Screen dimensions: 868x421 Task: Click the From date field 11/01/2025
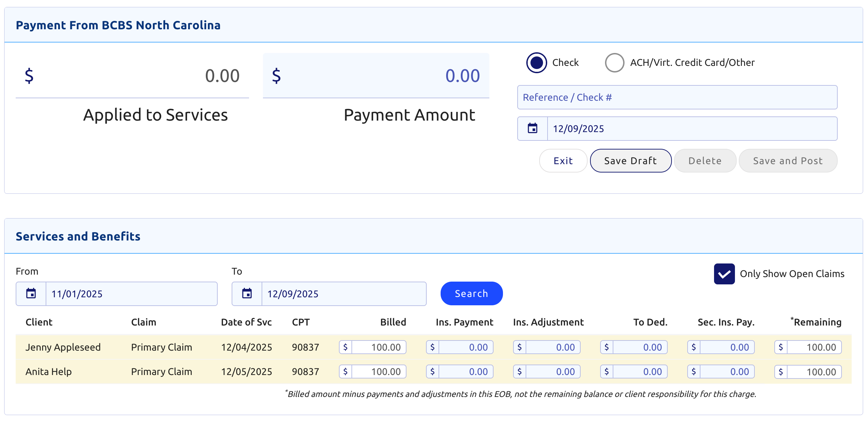tap(131, 294)
